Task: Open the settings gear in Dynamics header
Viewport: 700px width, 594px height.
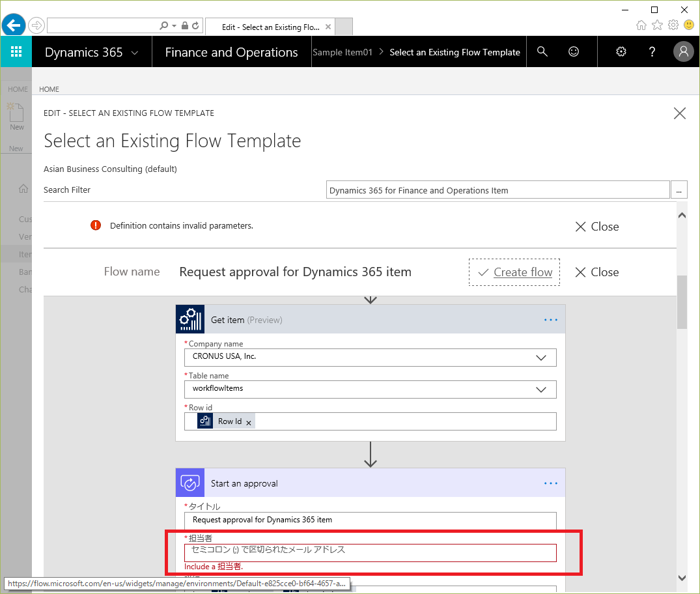Action: 621,52
